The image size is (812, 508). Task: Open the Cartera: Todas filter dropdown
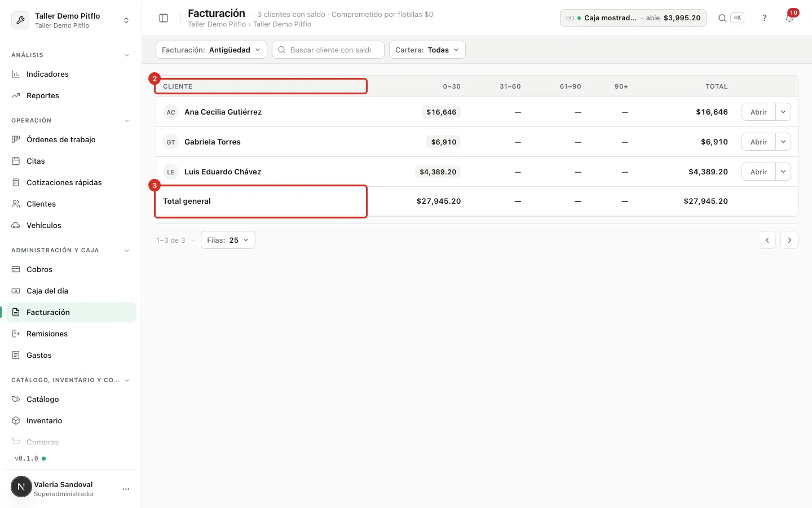[427, 50]
